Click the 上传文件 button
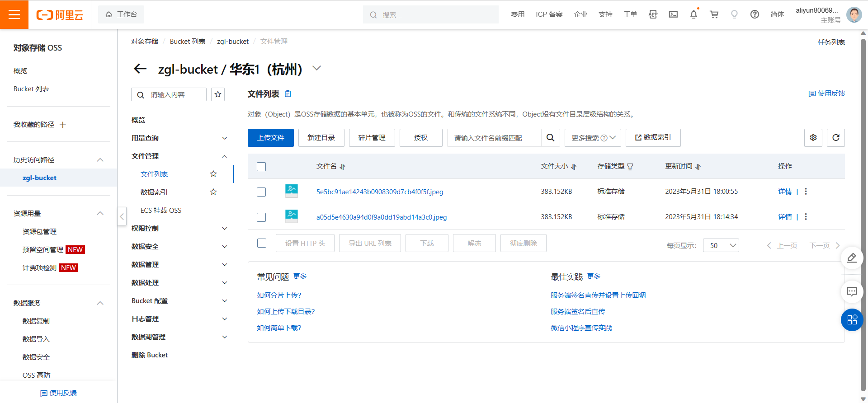 click(x=270, y=138)
